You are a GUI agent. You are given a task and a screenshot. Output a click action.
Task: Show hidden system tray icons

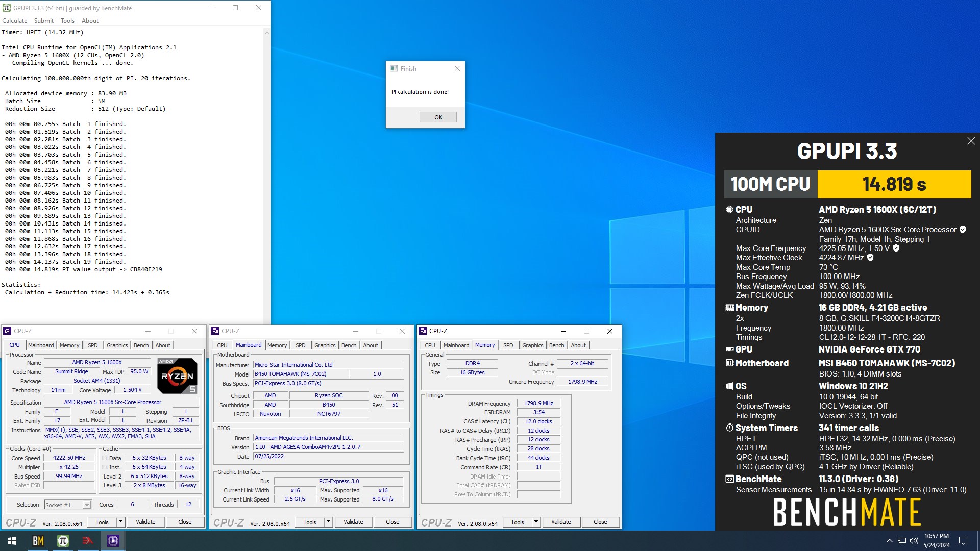(890, 541)
